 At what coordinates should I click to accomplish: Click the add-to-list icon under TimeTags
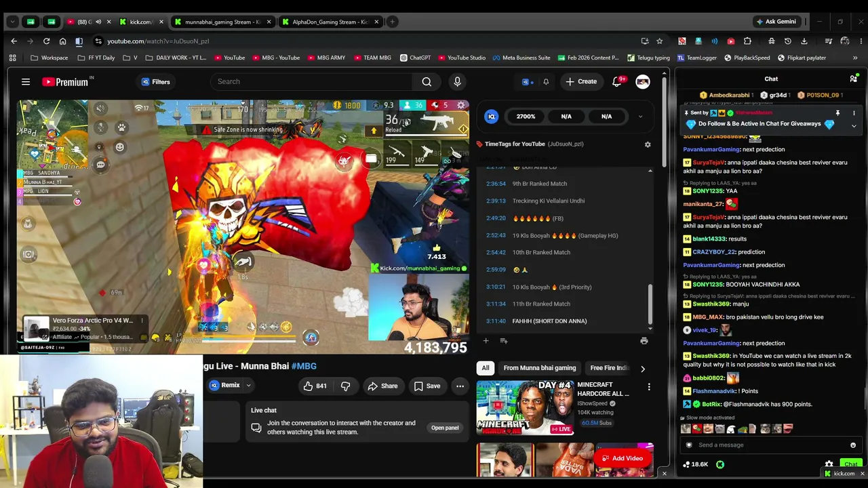pos(503,340)
